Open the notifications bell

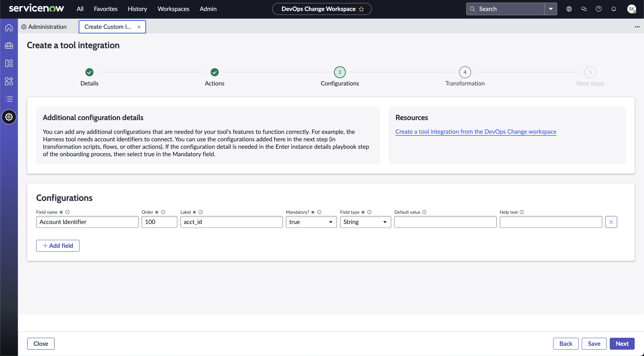click(614, 9)
